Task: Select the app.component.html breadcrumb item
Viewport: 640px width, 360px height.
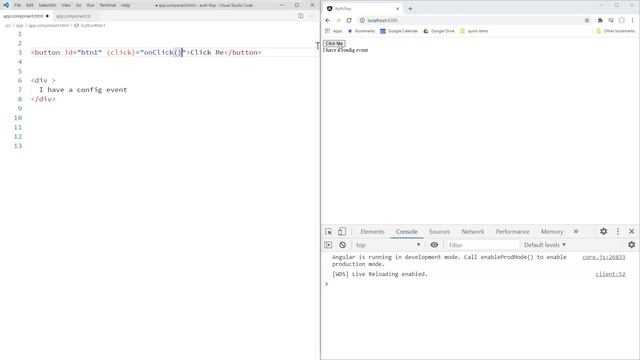Action: coord(49,25)
